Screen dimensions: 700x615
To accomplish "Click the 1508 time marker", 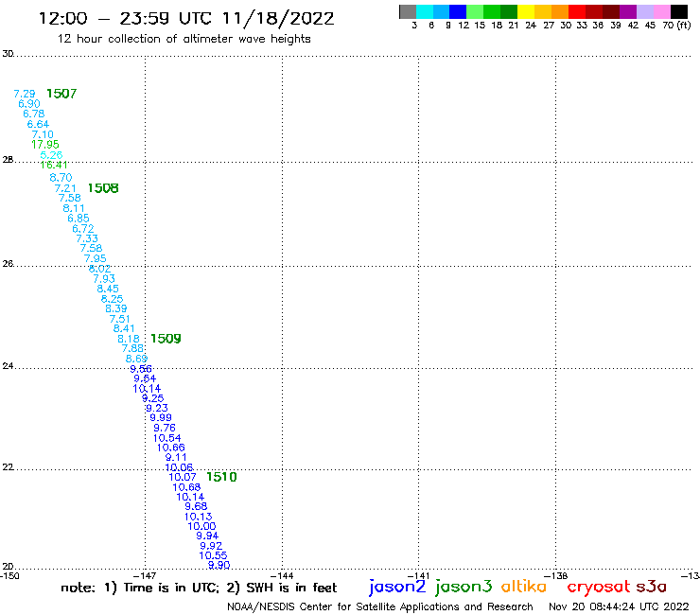I will (x=103, y=188).
